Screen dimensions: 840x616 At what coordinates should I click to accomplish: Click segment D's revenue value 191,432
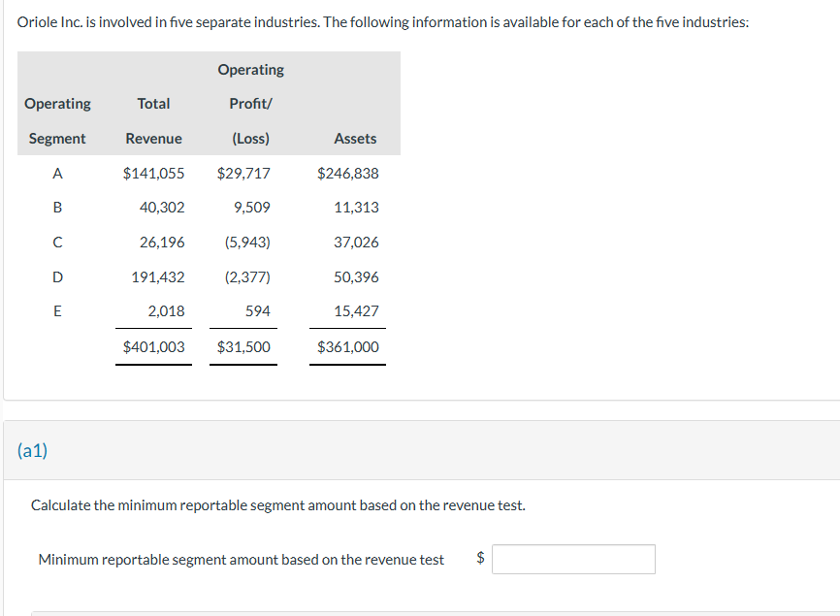[x=158, y=277]
